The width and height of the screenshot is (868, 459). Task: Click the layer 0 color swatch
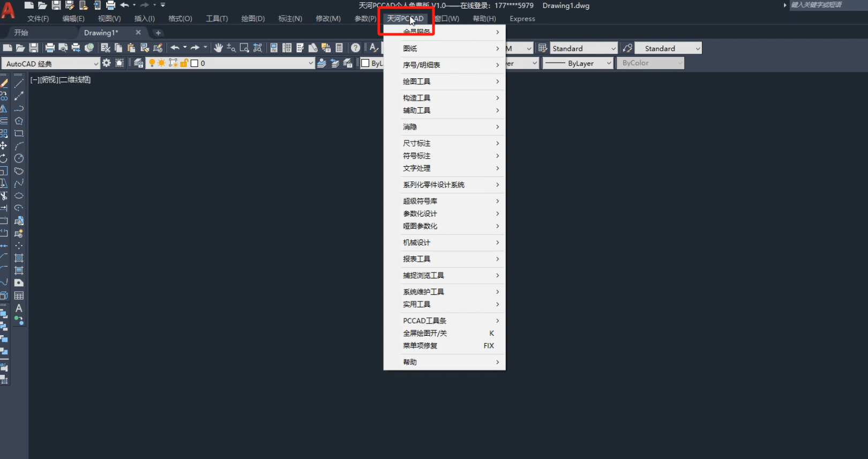(194, 63)
